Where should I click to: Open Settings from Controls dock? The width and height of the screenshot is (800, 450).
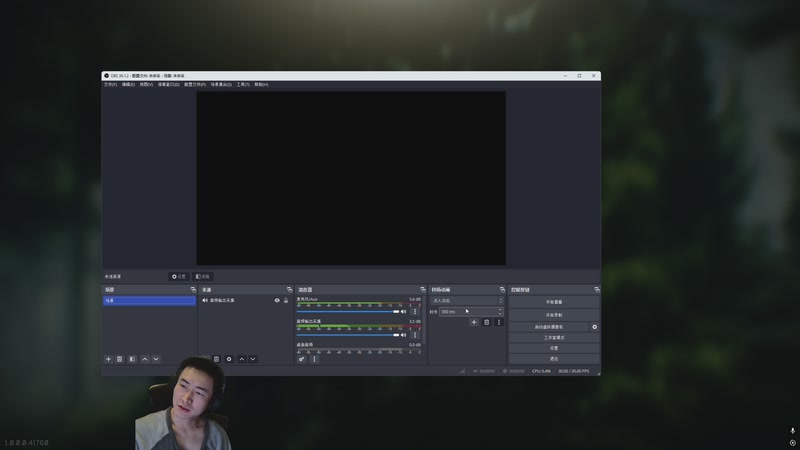[554, 348]
